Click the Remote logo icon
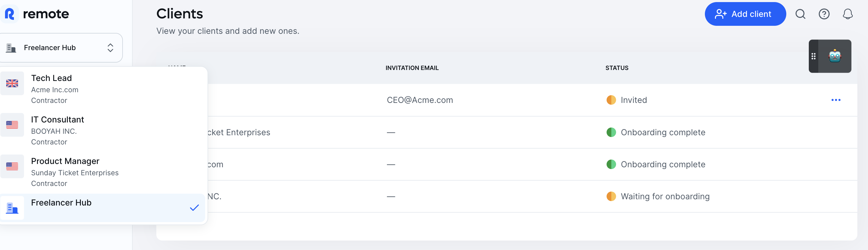 tap(10, 14)
